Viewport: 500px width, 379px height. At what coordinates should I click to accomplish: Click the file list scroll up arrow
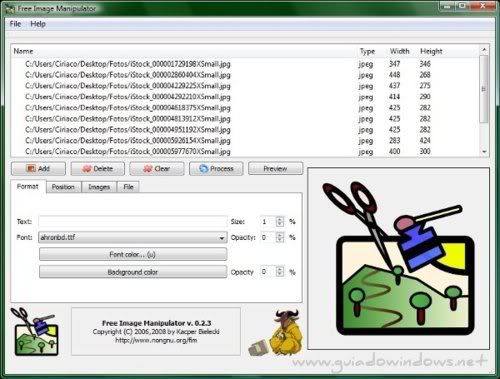(x=484, y=50)
